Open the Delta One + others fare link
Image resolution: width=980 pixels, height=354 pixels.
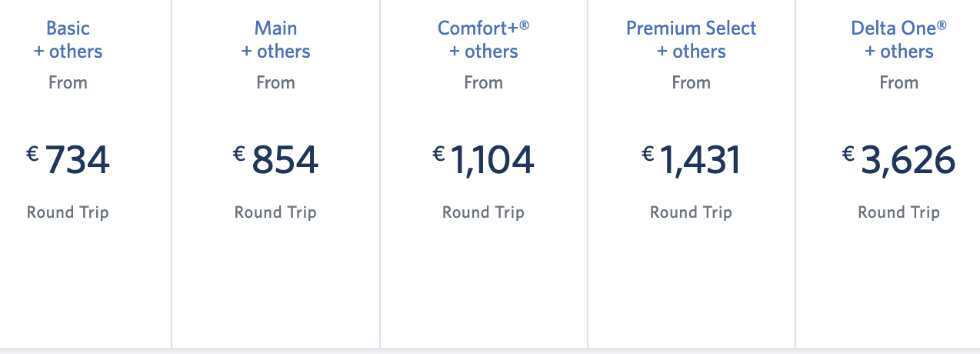(x=898, y=40)
